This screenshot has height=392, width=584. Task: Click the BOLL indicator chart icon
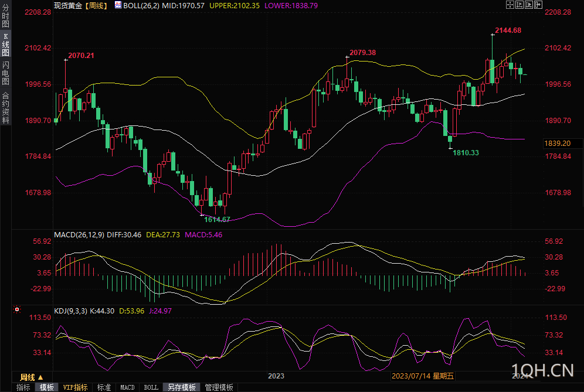pos(118,5)
